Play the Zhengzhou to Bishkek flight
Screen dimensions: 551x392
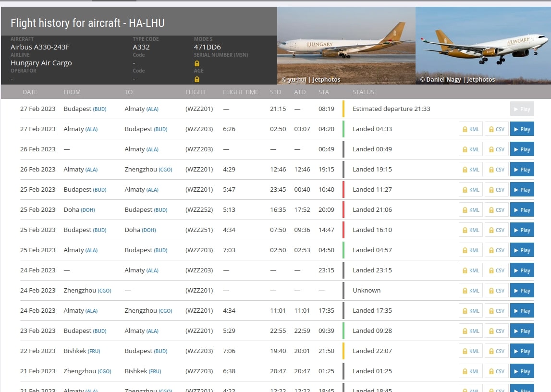[522, 371]
